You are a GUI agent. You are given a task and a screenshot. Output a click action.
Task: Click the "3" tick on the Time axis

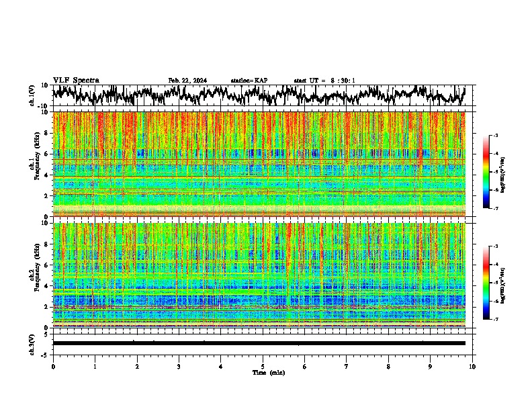click(x=179, y=367)
